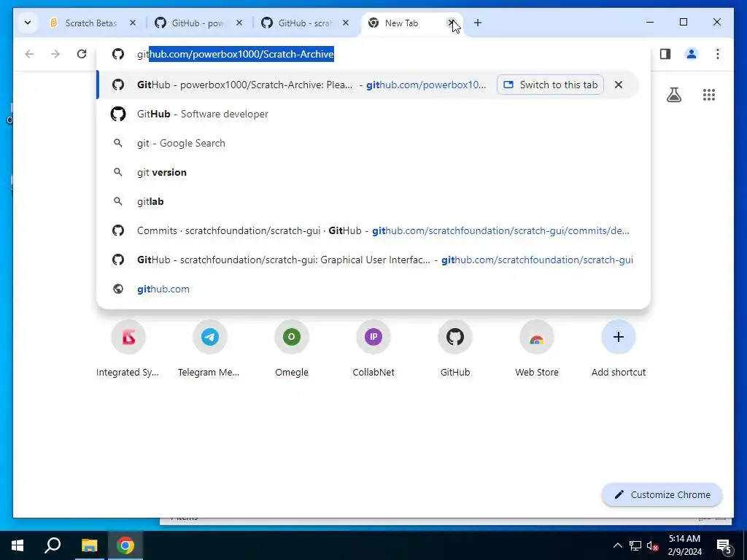The image size is (747, 560).
Task: Open the CollabNet shortcut
Action: (373, 349)
